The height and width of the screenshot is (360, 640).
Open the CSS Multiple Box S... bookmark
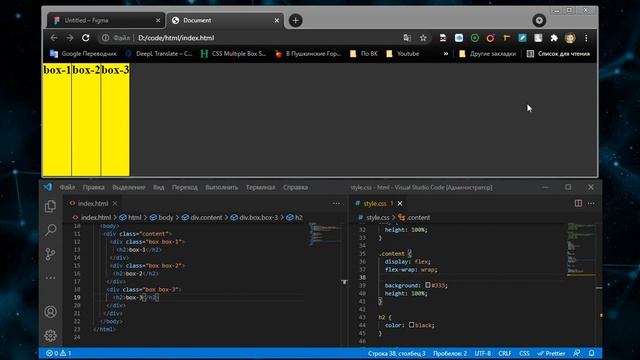coord(233,54)
